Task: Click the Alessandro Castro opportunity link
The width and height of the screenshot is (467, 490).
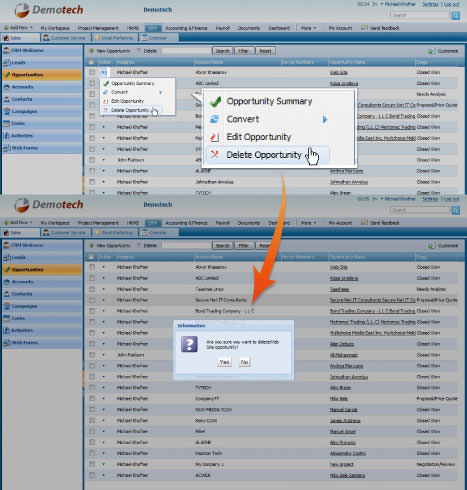Action: click(x=348, y=453)
